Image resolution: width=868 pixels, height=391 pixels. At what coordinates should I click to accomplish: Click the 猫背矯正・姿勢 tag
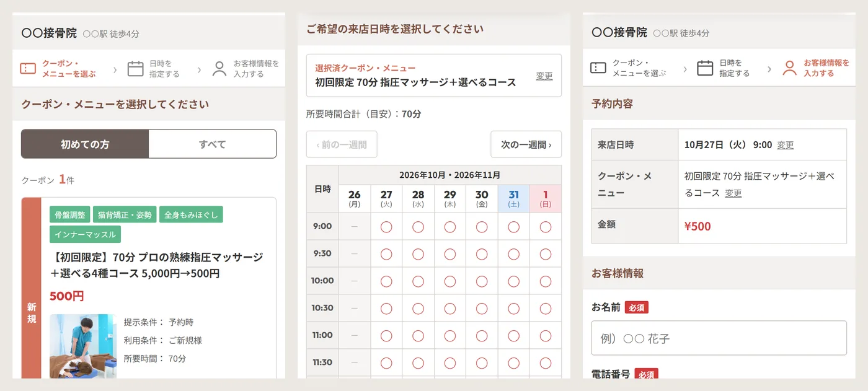[x=125, y=214]
